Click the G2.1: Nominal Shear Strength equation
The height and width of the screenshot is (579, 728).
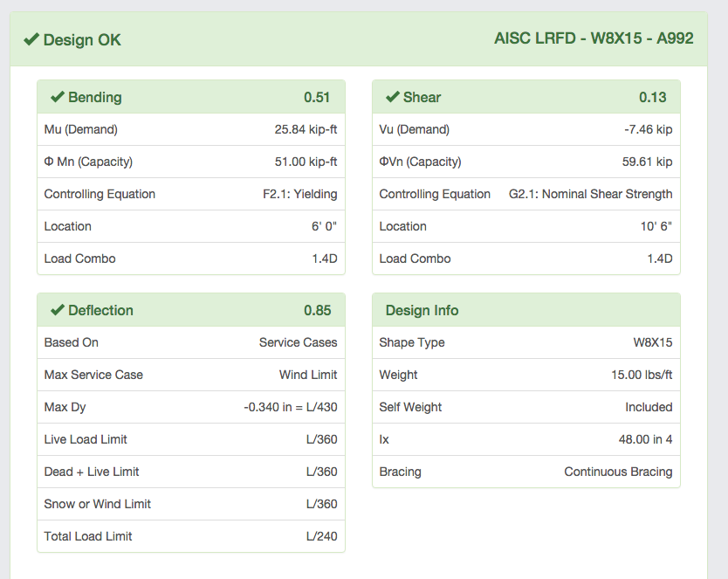[x=590, y=194]
